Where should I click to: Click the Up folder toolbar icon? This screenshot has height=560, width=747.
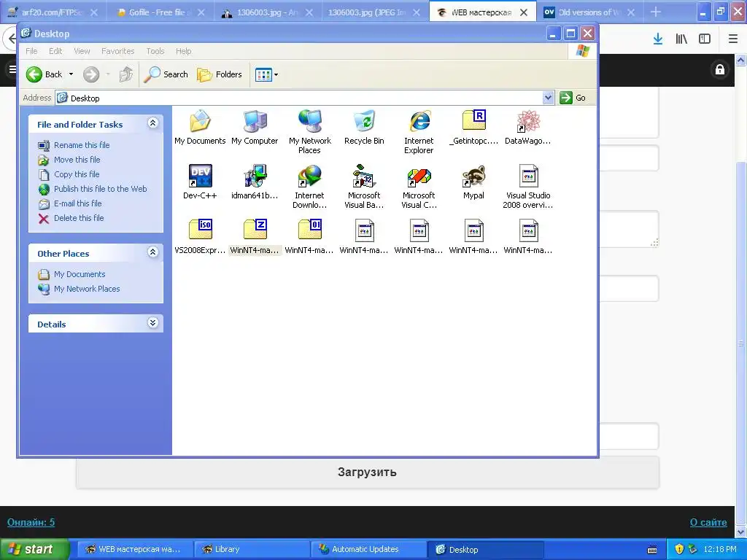[126, 74]
